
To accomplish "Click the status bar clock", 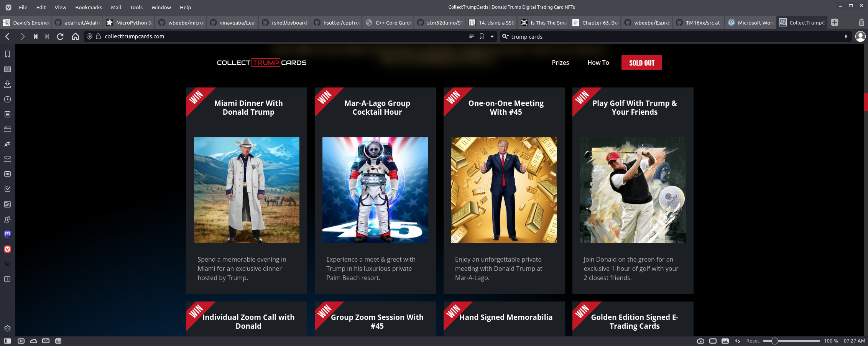I will coord(854,341).
